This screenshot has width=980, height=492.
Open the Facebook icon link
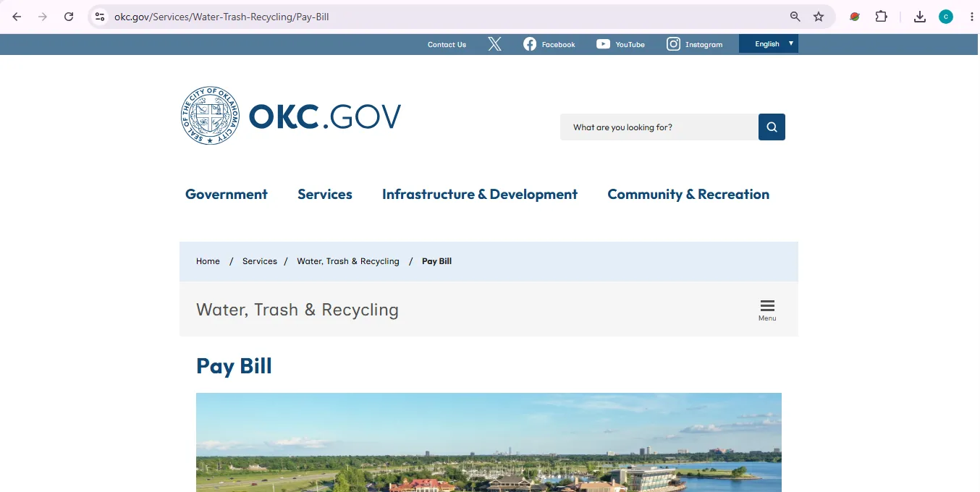pos(549,44)
